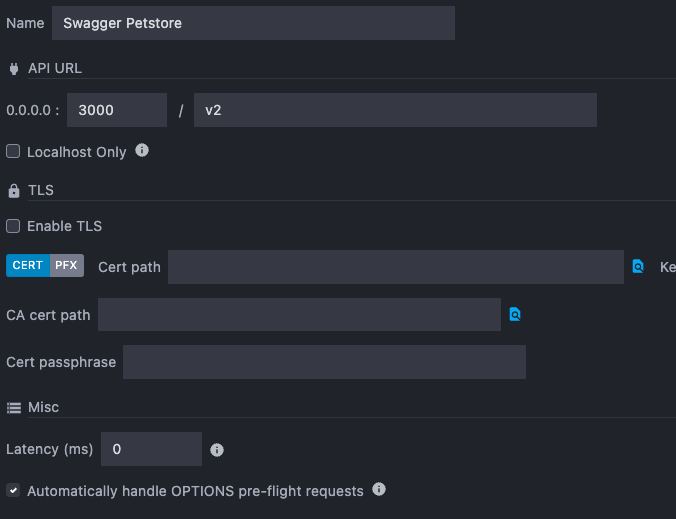Click the lock icon beside TLS heading
The image size is (676, 519).
coord(14,191)
